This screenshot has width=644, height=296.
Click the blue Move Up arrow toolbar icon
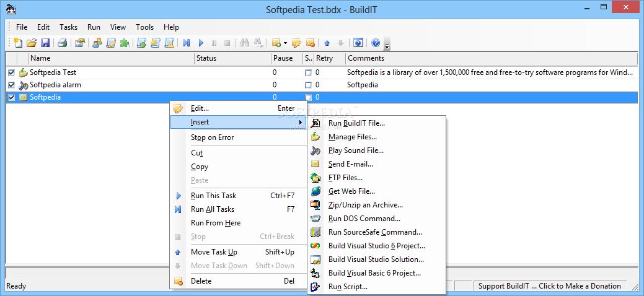(x=327, y=42)
